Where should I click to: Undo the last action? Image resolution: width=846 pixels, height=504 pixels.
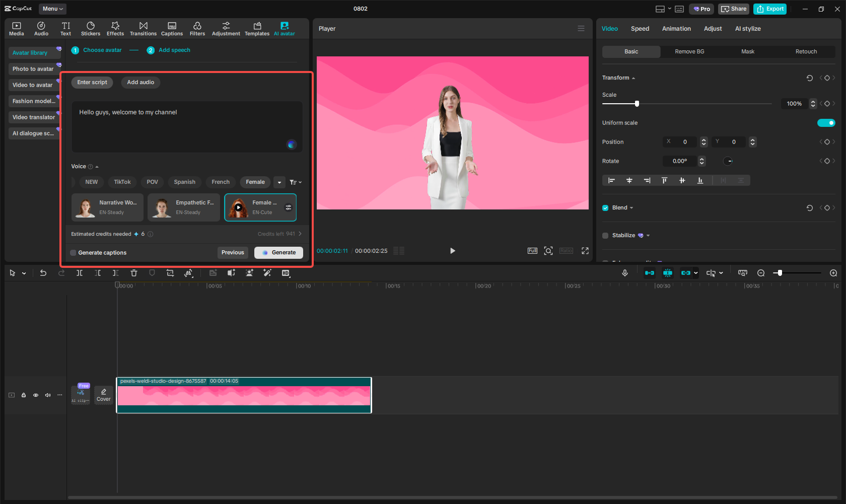pyautogui.click(x=43, y=272)
